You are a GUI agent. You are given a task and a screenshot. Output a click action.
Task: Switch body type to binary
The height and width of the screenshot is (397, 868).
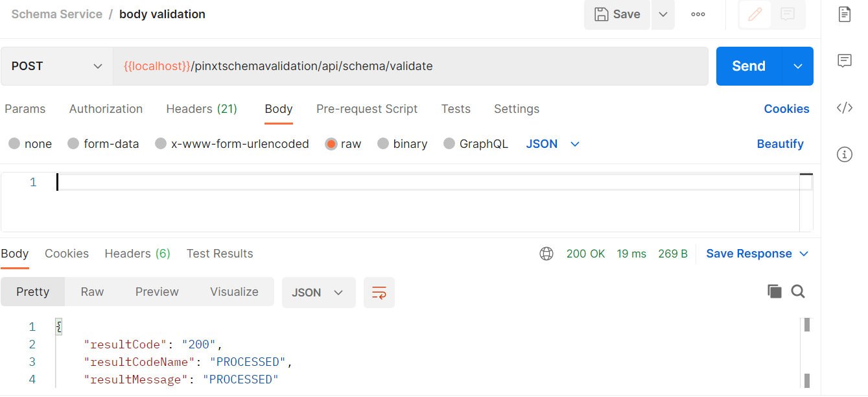point(402,143)
